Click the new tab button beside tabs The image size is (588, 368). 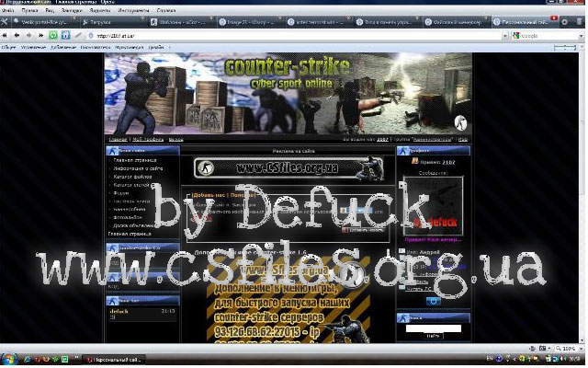(x=564, y=22)
